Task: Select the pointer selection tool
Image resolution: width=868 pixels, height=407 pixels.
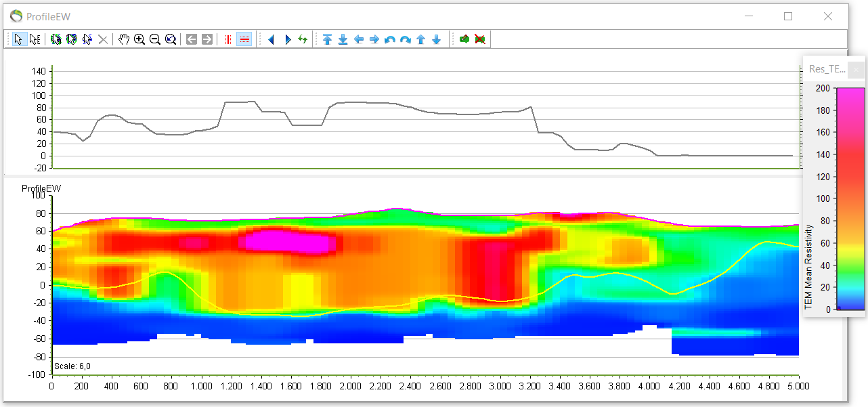Action: [x=18, y=39]
